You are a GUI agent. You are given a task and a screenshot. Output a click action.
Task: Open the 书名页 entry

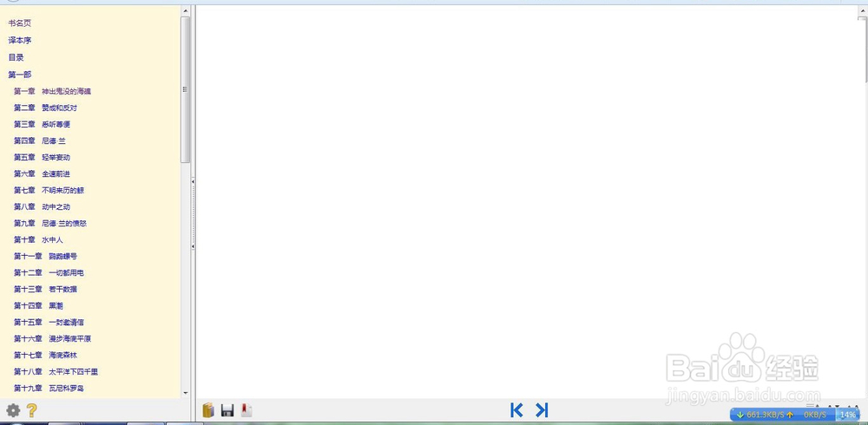tap(19, 23)
